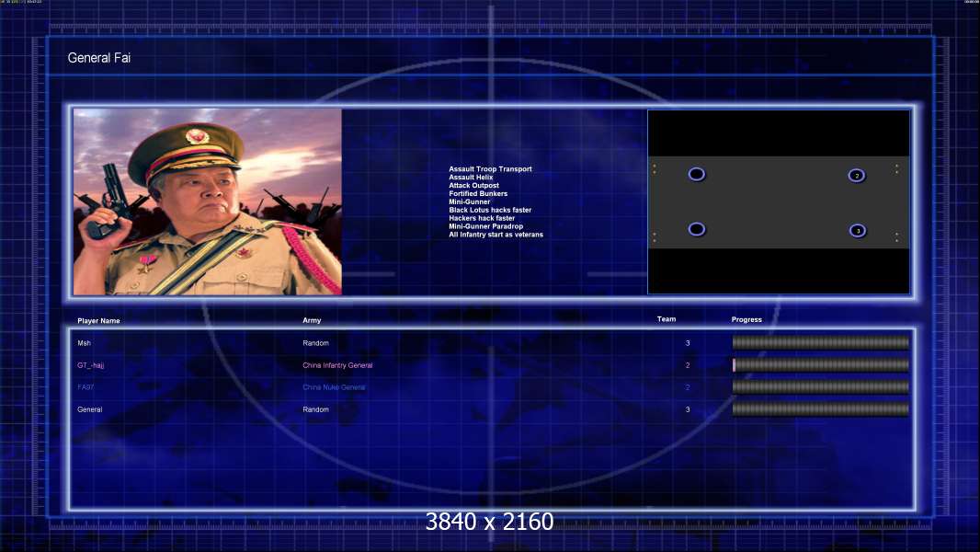Image resolution: width=980 pixels, height=552 pixels.
Task: Click loading progress bar for Msh
Action: coord(821,342)
